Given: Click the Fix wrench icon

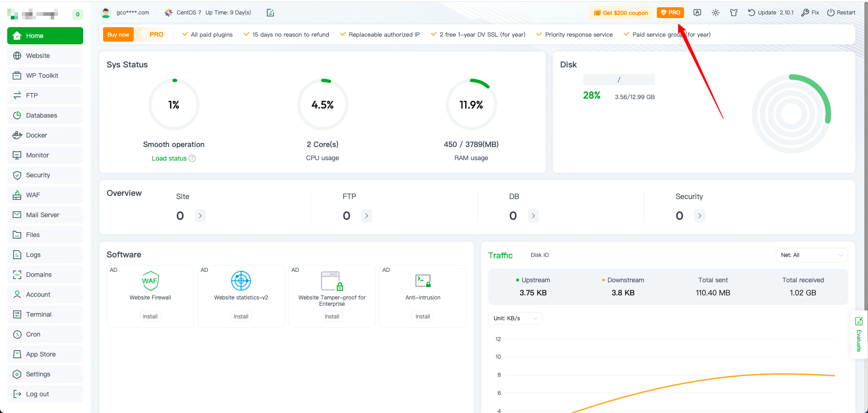Looking at the screenshot, I should tap(805, 13).
